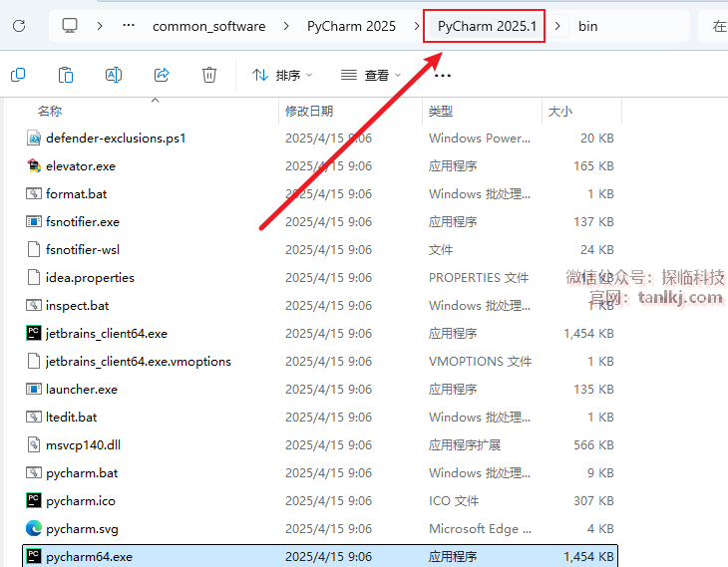Screen dimensions: 728x567
Task: Click the pycharm.ico PyCharm icon
Action: click(34, 500)
